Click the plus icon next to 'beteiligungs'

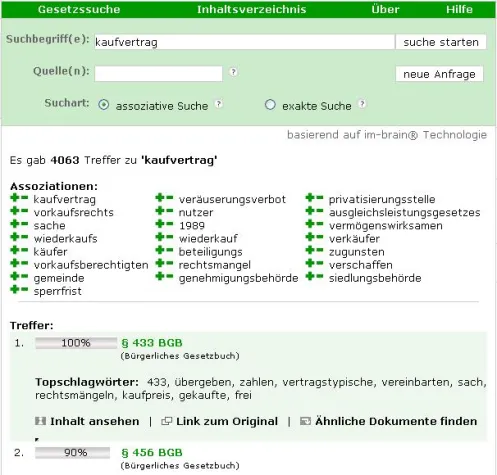[160, 250]
